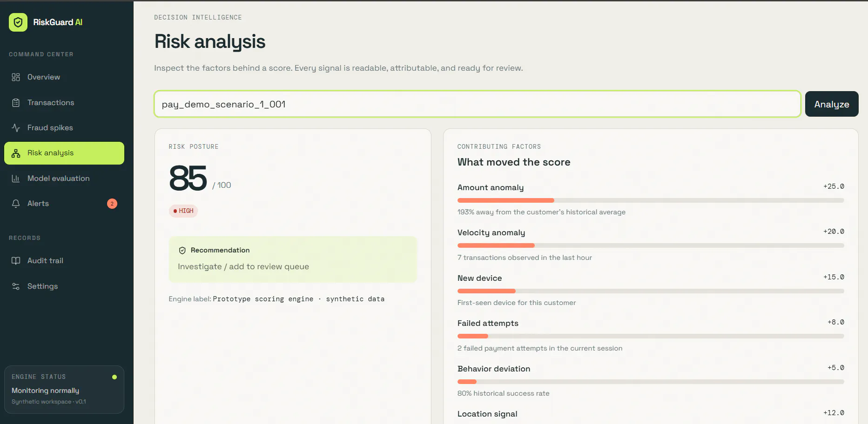
Task: Click "Synthetic workspace · v0.1" version text
Action: pyautogui.click(x=49, y=402)
